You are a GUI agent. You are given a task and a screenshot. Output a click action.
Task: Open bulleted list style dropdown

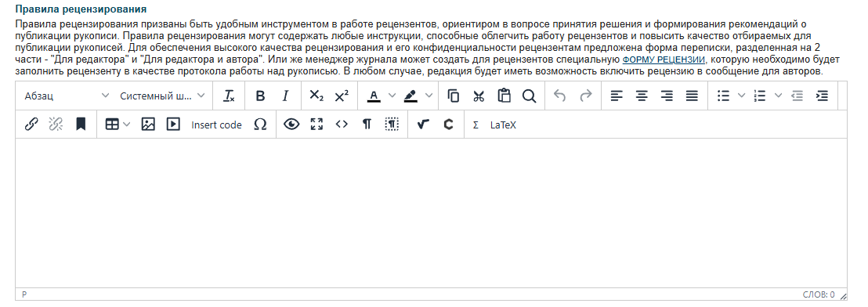point(741,96)
